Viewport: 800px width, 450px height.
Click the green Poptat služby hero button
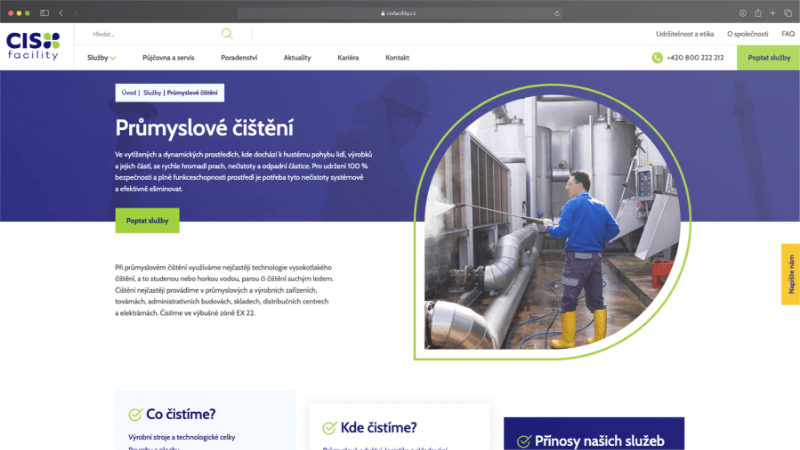tap(147, 220)
